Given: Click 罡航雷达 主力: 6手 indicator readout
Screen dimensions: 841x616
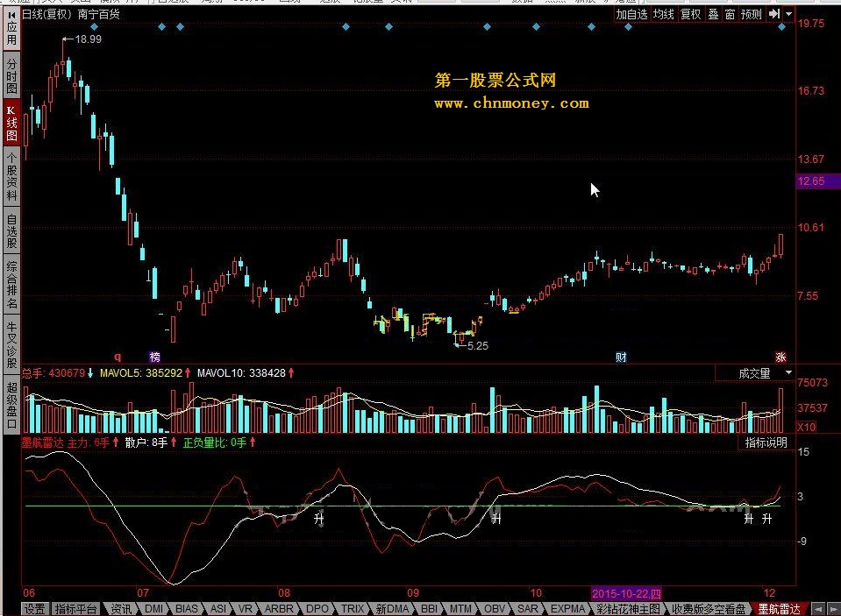Looking at the screenshot, I should [66, 443].
